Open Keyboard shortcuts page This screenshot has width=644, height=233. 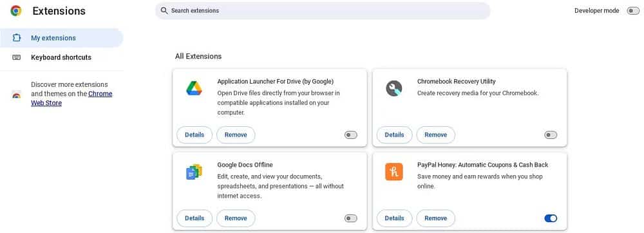tap(62, 57)
